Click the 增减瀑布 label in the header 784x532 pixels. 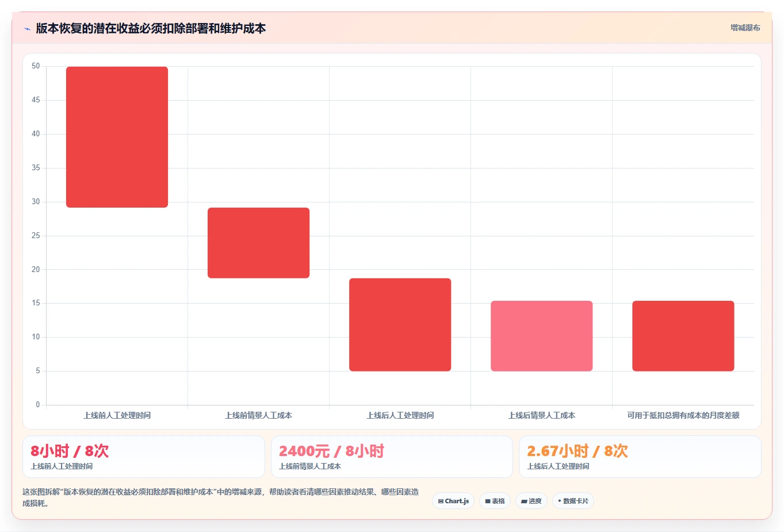tap(745, 28)
